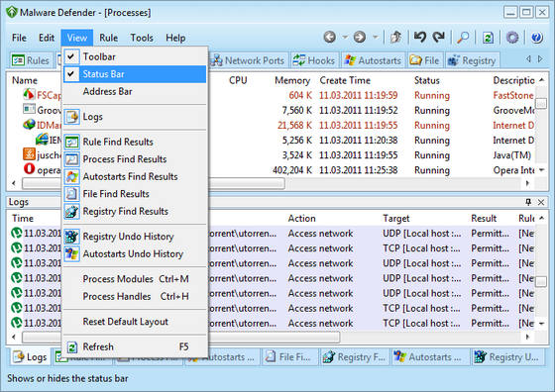Sort processes by Memory column header
The height and width of the screenshot is (392, 555).
(x=292, y=80)
